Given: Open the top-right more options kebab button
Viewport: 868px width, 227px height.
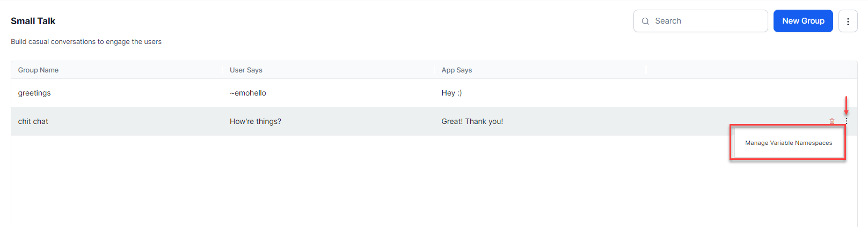Looking at the screenshot, I should [x=848, y=21].
